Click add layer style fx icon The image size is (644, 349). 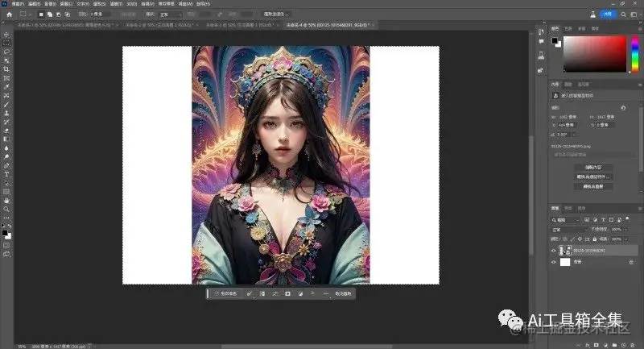coord(588,345)
